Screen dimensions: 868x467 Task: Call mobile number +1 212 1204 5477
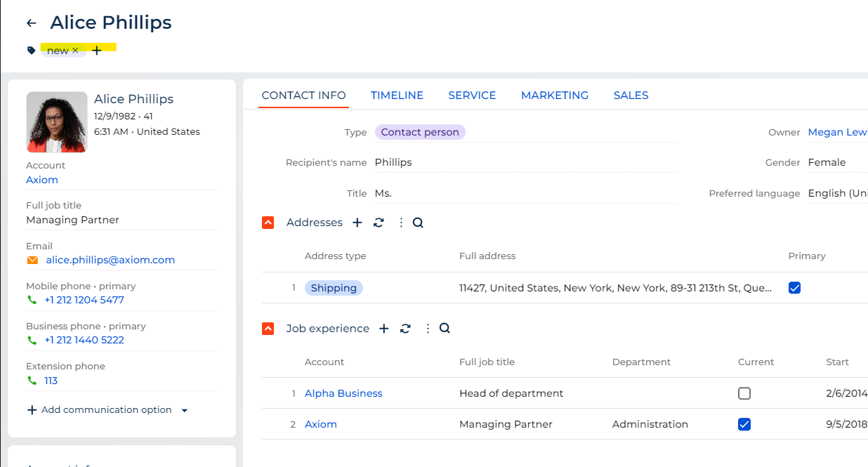(84, 300)
